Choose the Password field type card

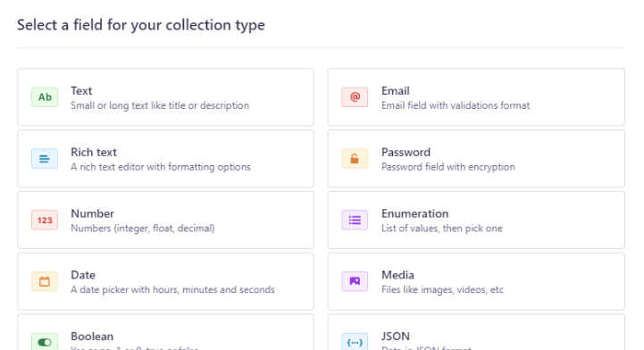[476, 159]
